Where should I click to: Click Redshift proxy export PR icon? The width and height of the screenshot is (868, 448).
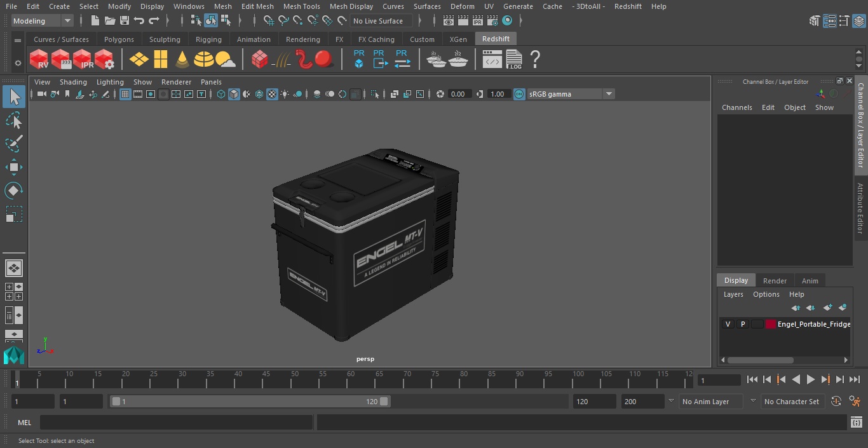pos(379,59)
